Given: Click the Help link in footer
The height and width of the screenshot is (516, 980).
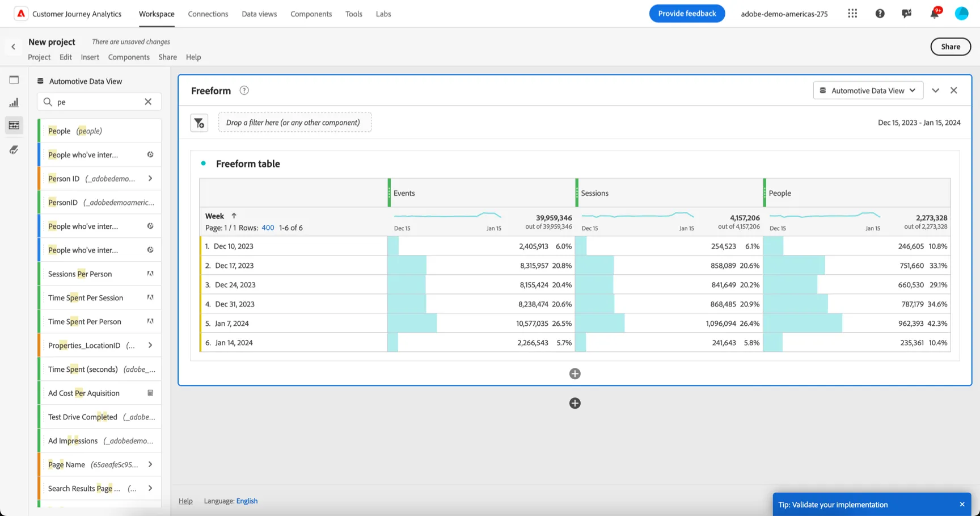Looking at the screenshot, I should pyautogui.click(x=185, y=501).
